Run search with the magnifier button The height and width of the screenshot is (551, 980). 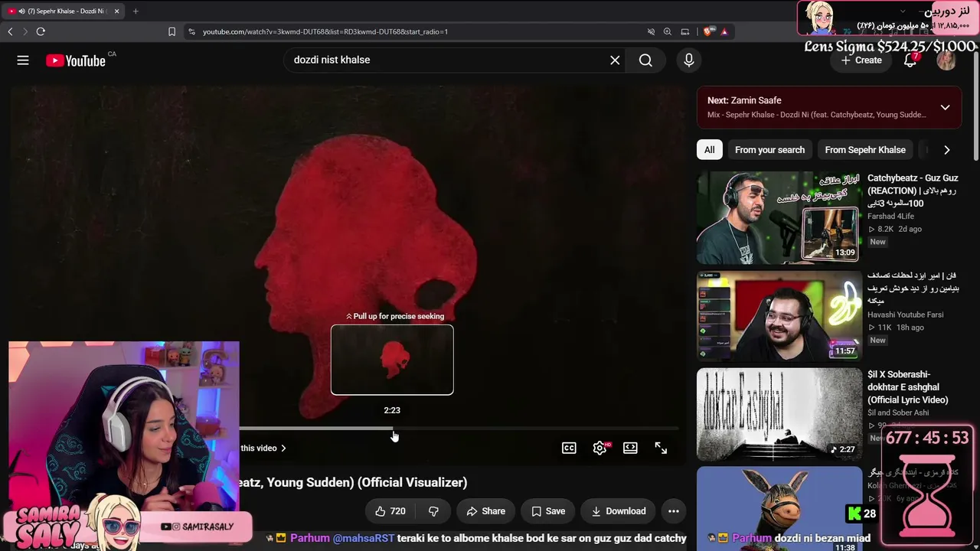[x=645, y=60]
